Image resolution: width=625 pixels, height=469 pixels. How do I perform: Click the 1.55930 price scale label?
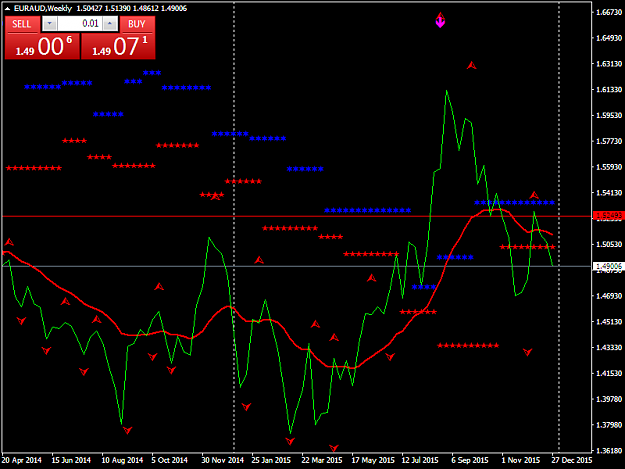click(x=609, y=167)
